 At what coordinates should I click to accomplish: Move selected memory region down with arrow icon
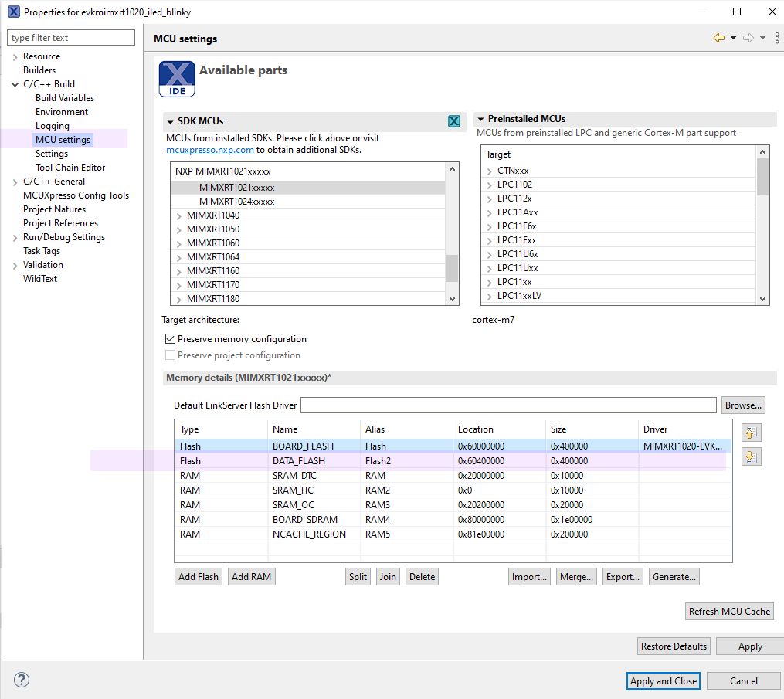(750, 456)
